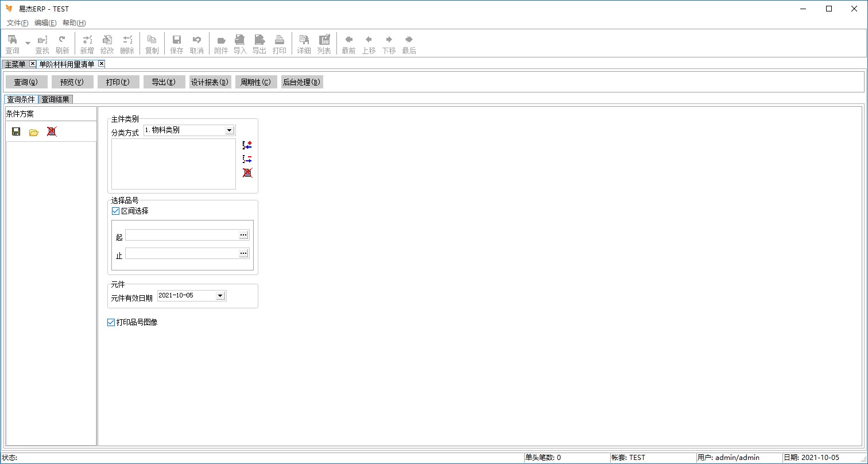Add a category with the red plus arrow icon

247,145
